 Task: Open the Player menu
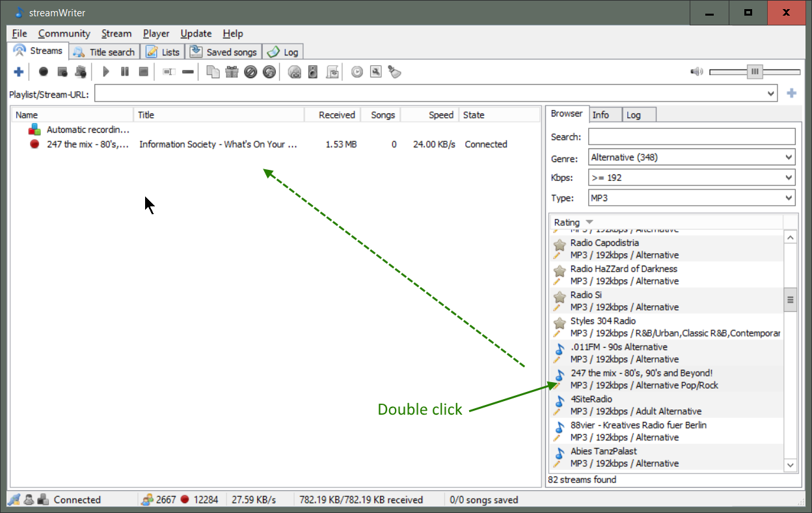coord(156,33)
